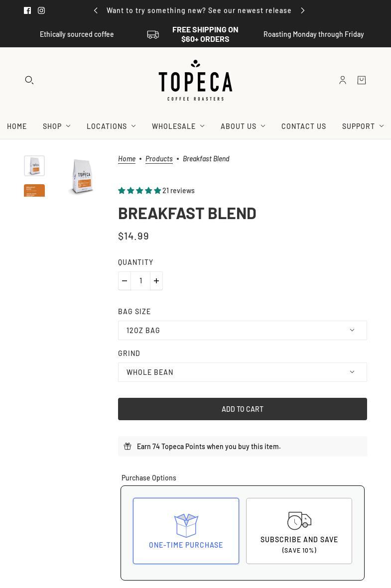The image size is (391, 588).
Task: Follow the Products breadcrumb link
Action: coord(159,159)
